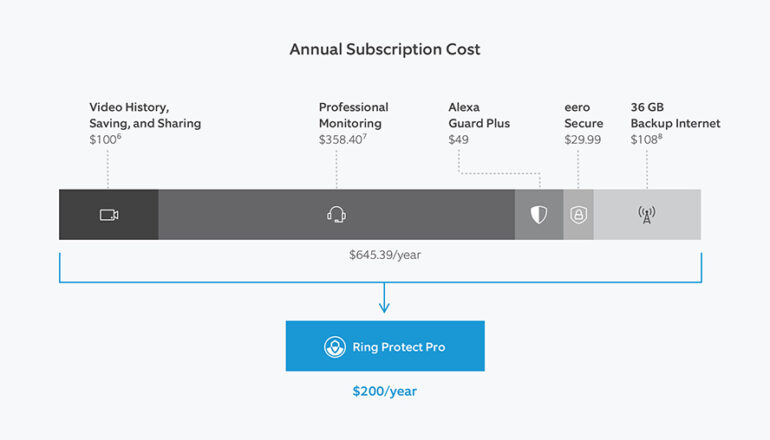This screenshot has height=440, width=770.
Task: Click the $645.39/year total text
Action: (x=384, y=256)
